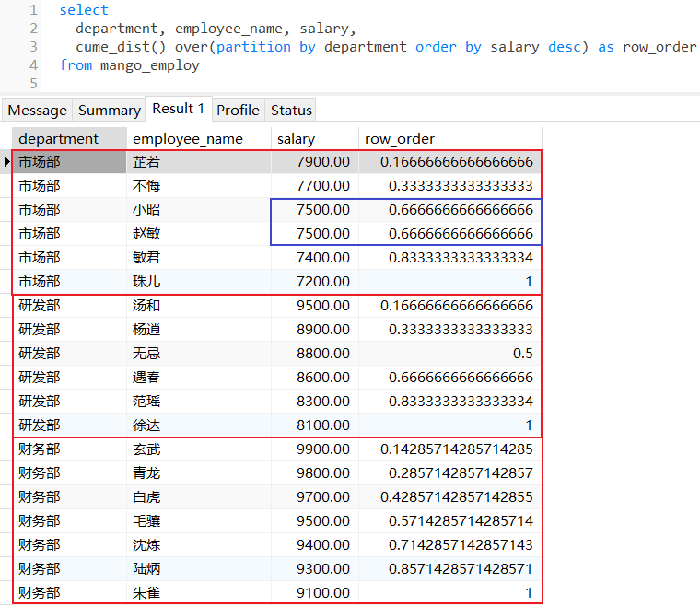Click the department cell of 芷若's row
This screenshot has width=700, height=606.
(69, 161)
